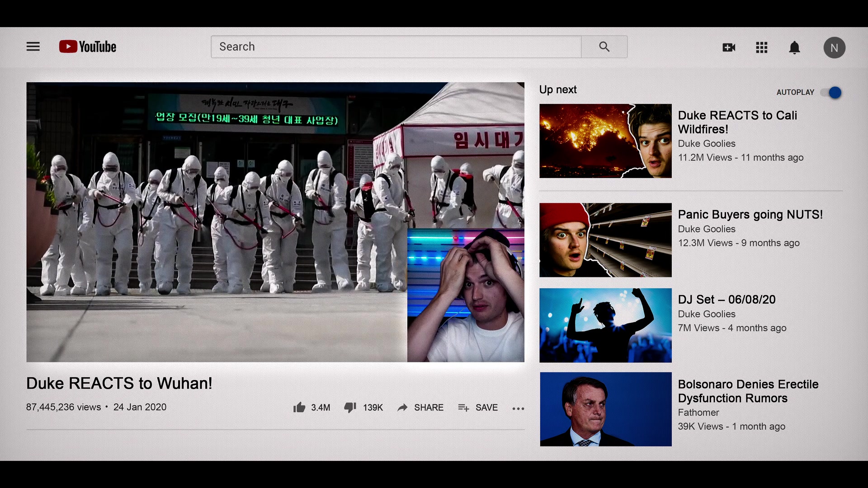Select the Cali Wildfires video thumbnail
Viewport: 868px width, 488px height.
[x=605, y=141]
